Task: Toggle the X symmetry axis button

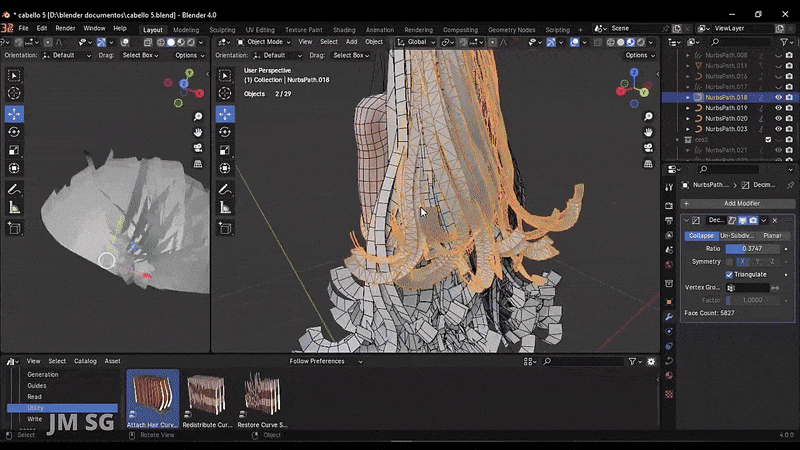Action: click(x=742, y=261)
